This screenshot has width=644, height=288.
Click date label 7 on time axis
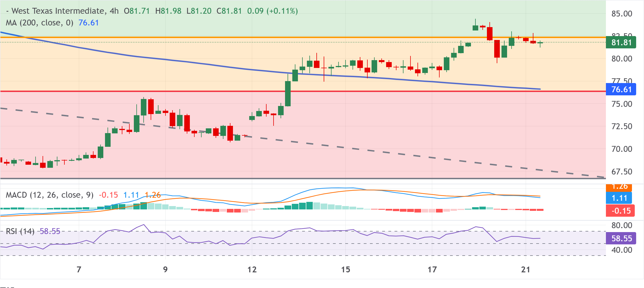click(79, 270)
